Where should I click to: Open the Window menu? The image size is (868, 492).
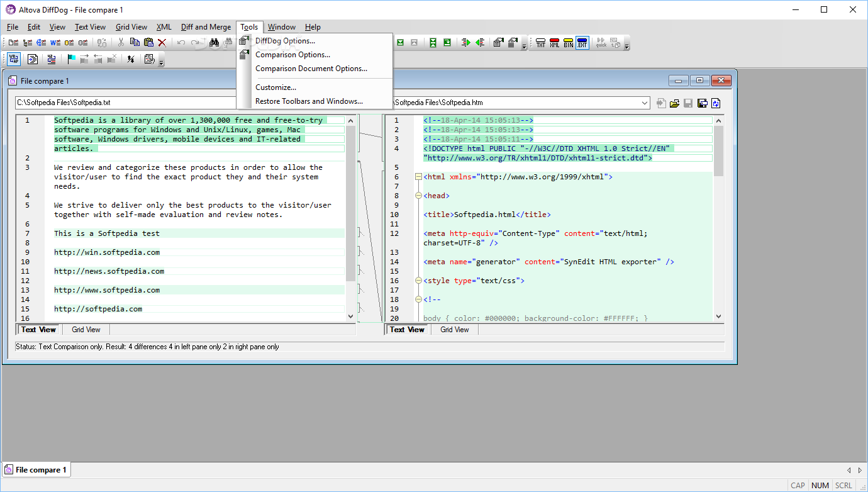(x=282, y=27)
